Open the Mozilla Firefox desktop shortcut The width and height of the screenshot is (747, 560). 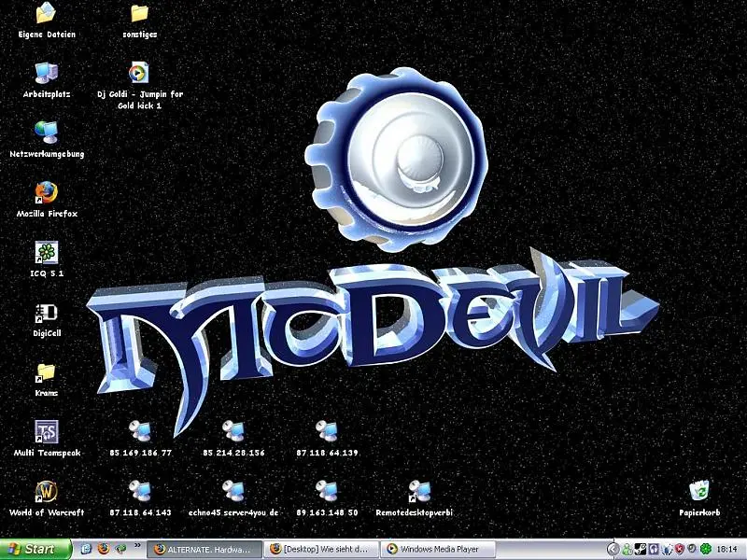(x=46, y=193)
